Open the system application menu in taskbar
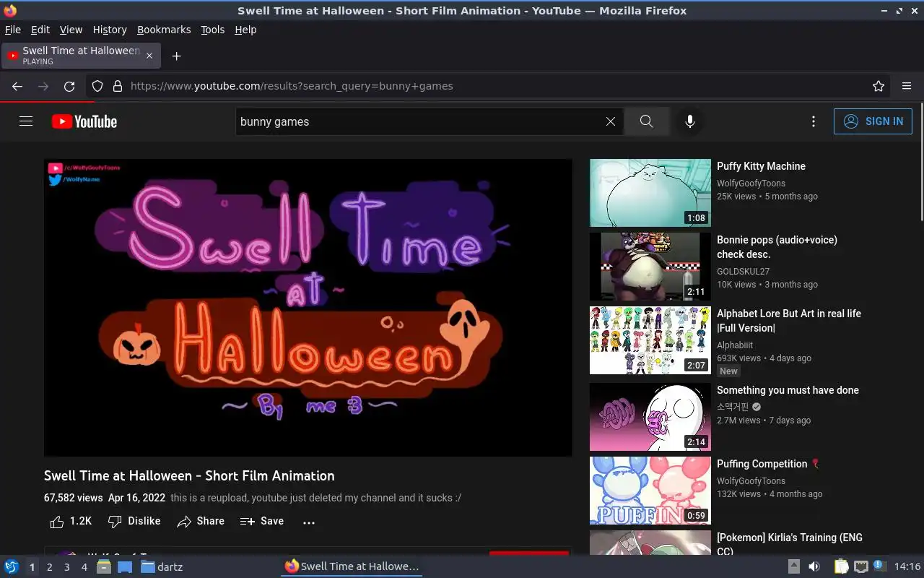 tap(11, 566)
